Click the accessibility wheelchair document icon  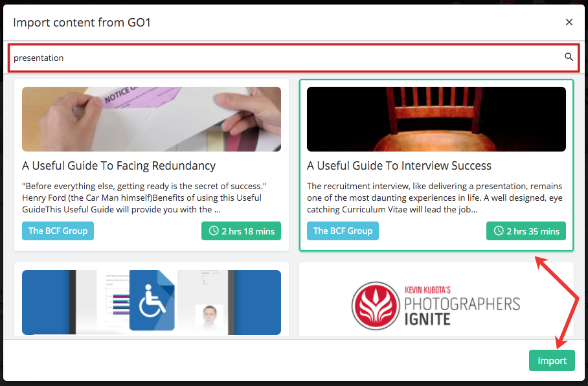pyautogui.click(x=152, y=301)
